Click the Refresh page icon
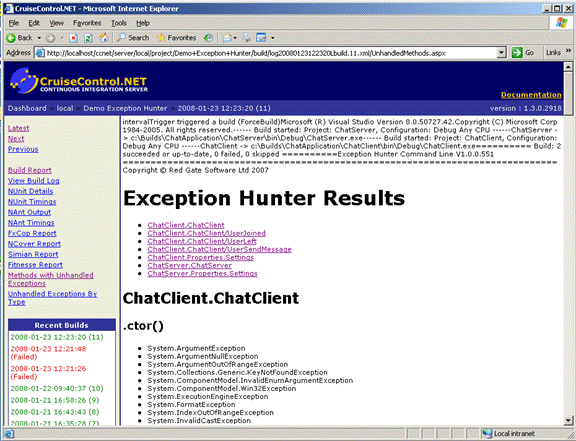576x441 pixels. pyautogui.click(x=88, y=38)
